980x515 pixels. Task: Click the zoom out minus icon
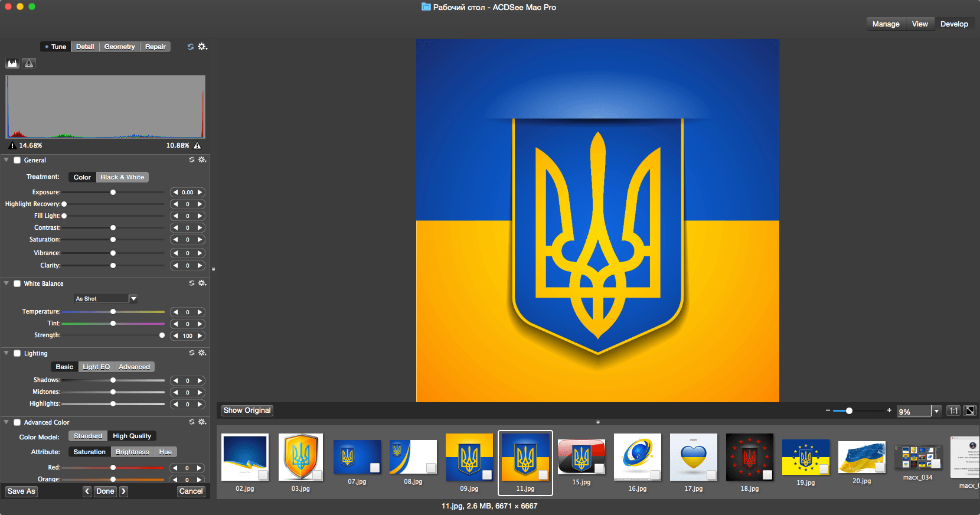point(828,410)
